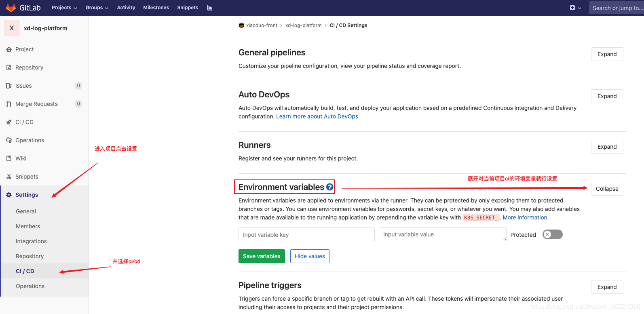Open the Projects dropdown menu
Image resolution: width=644 pixels, height=314 pixels.
(x=64, y=8)
